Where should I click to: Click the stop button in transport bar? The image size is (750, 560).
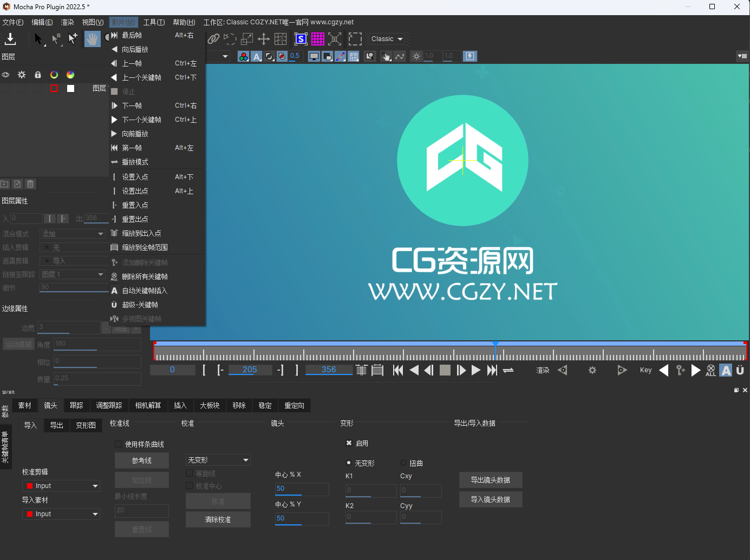click(445, 370)
